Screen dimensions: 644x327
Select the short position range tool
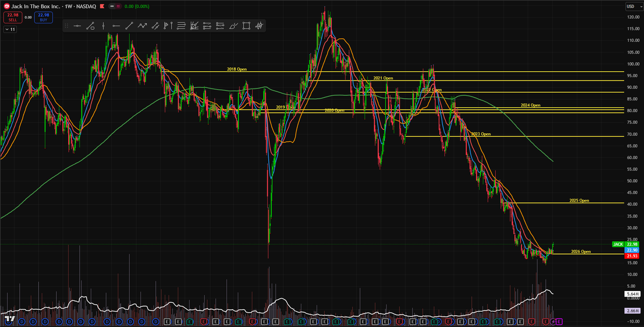pos(220,26)
